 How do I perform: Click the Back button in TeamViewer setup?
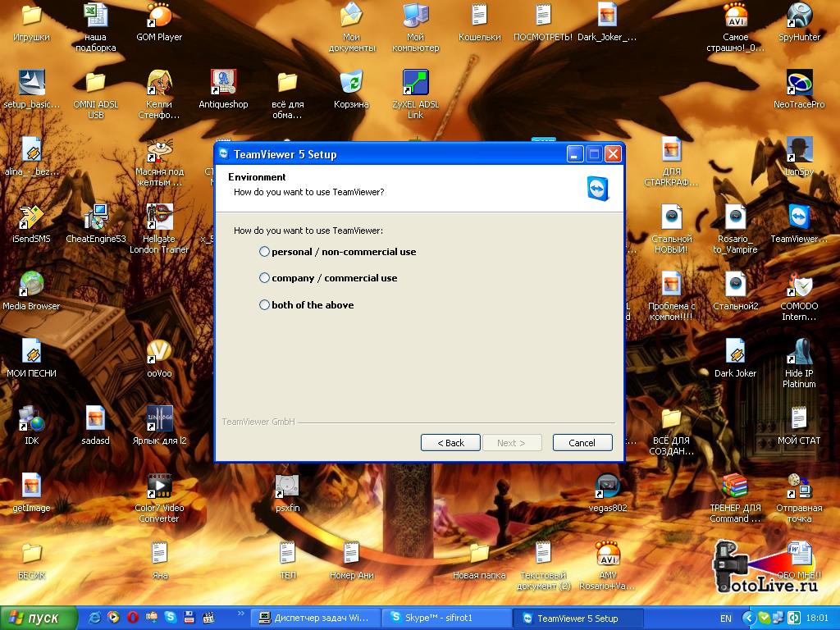450,442
